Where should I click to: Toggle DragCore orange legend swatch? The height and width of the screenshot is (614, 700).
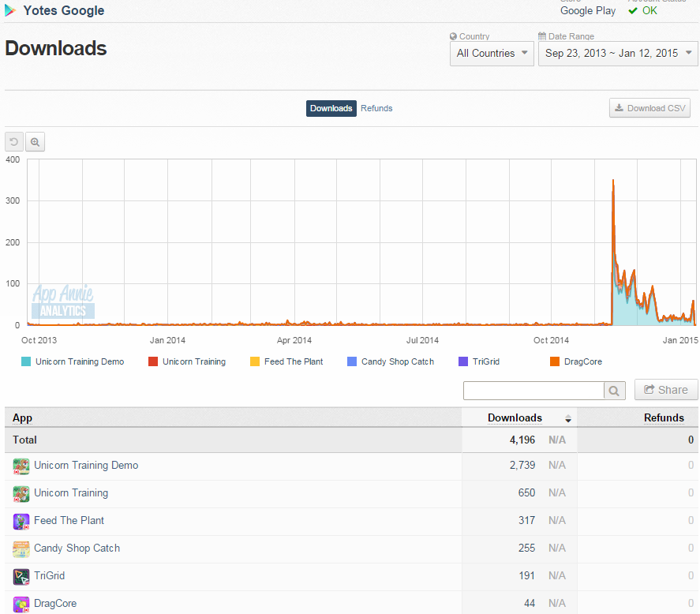point(555,361)
